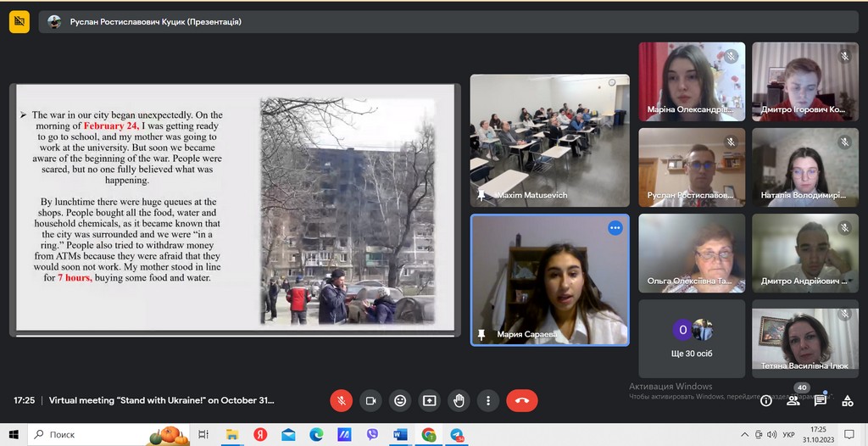Click the 'Ще 30 осіб' participants tile

point(692,338)
